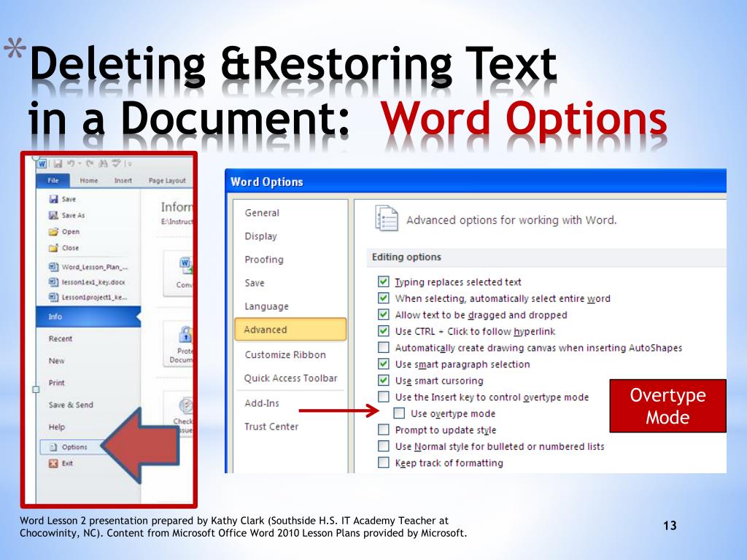Click the Editing options section header
This screenshot has height=560, width=747.
coord(546,257)
